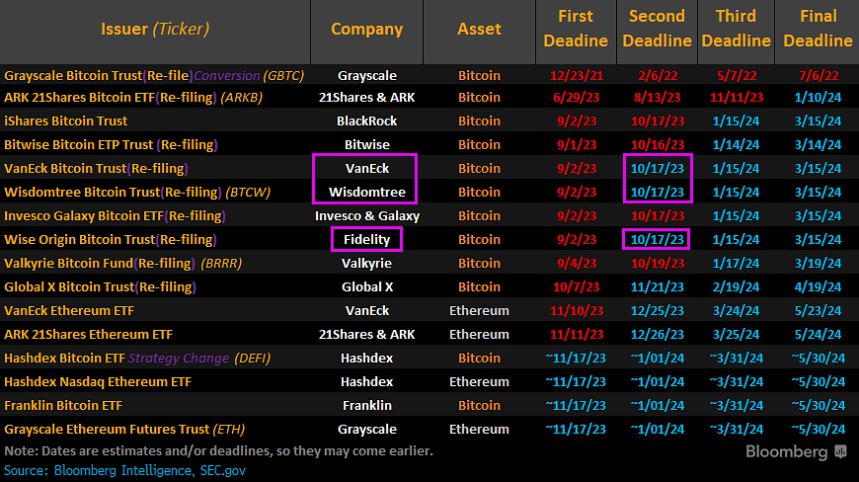Click the Final Deadline column header

coord(818,29)
